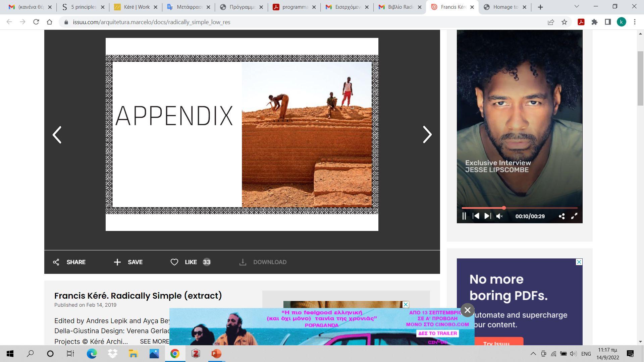
Task: Go to previous page with left arrow
Action: click(x=57, y=135)
